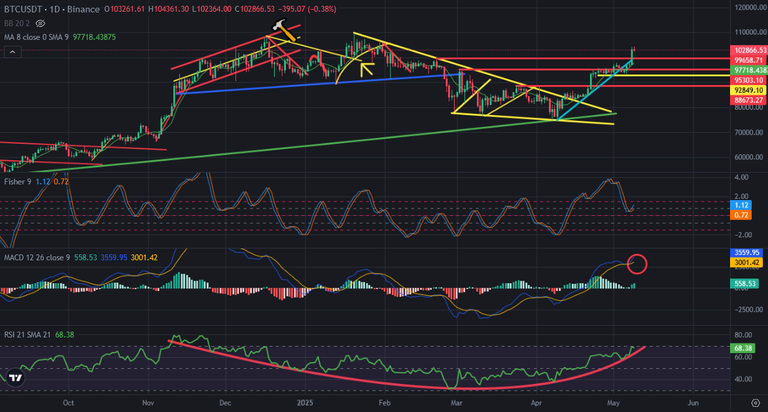Click the Oct label on time axis

click(69, 403)
